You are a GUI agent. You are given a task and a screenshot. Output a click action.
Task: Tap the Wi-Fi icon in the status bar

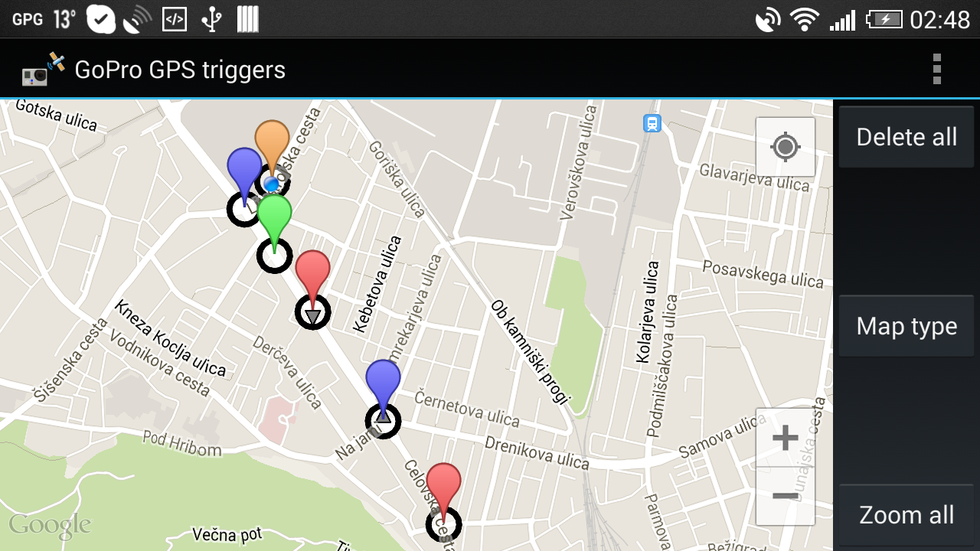coord(805,18)
